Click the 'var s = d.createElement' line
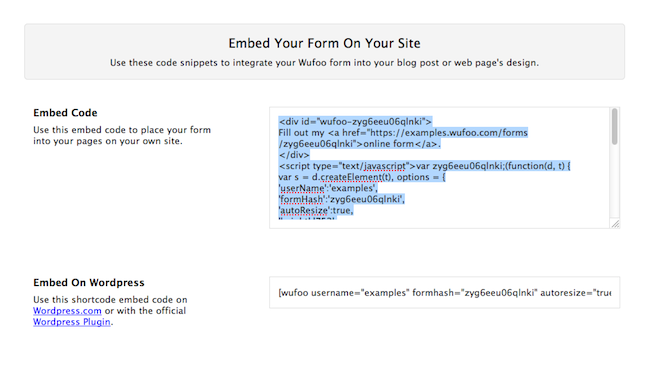Screen dimensions: 650x377 (362, 177)
